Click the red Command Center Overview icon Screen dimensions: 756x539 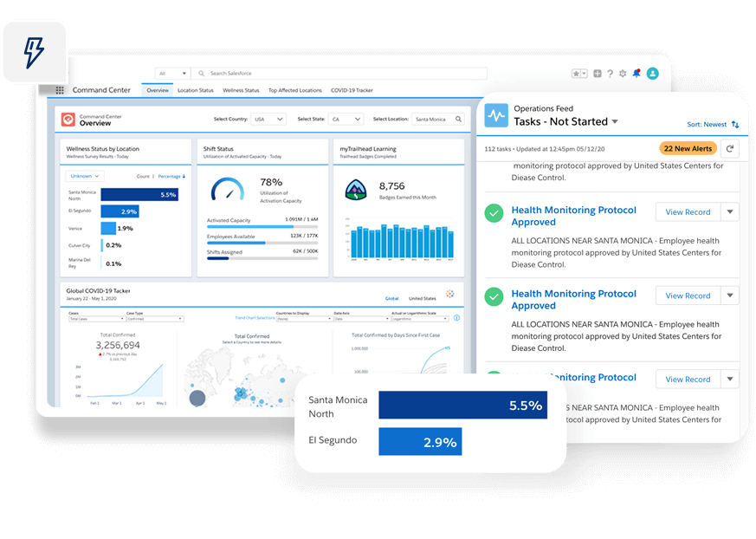coord(68,120)
